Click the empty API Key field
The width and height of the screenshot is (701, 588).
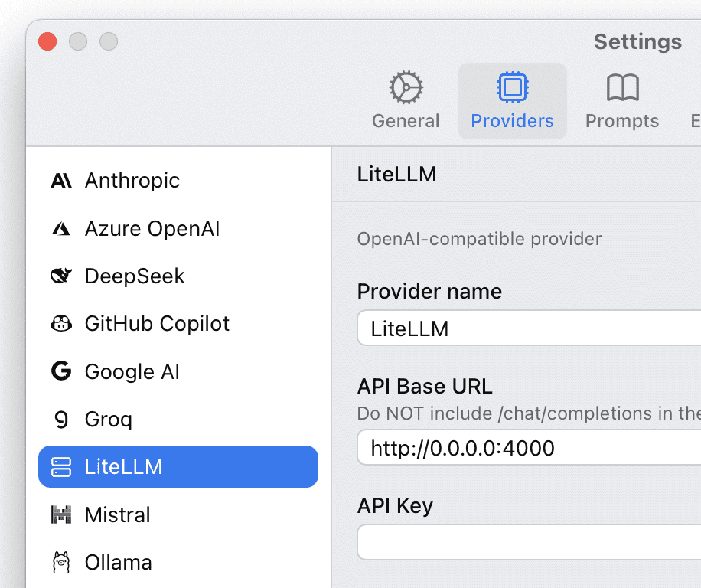(530, 543)
